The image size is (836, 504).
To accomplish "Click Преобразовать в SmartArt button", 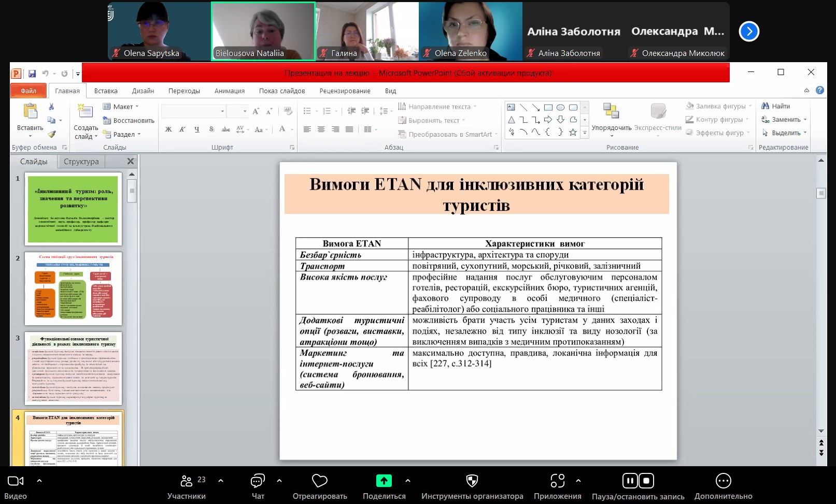I will pos(448,134).
